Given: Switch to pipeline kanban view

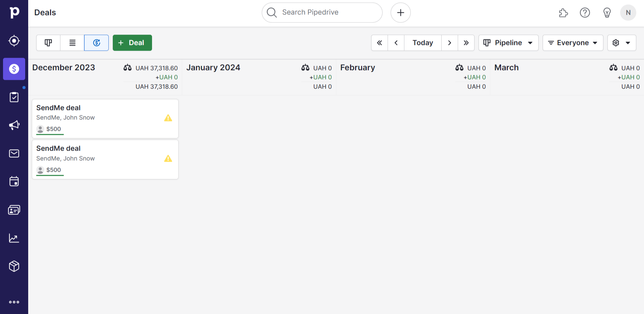Looking at the screenshot, I should coord(48,43).
